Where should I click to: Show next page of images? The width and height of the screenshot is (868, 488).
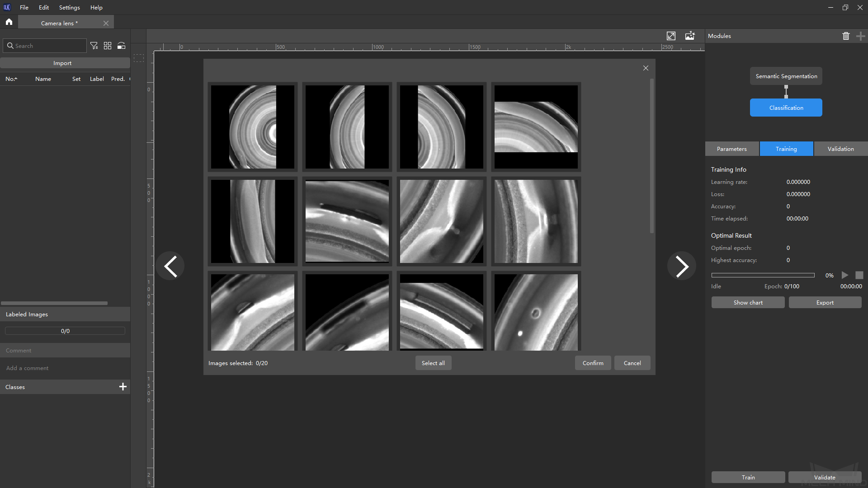point(681,266)
